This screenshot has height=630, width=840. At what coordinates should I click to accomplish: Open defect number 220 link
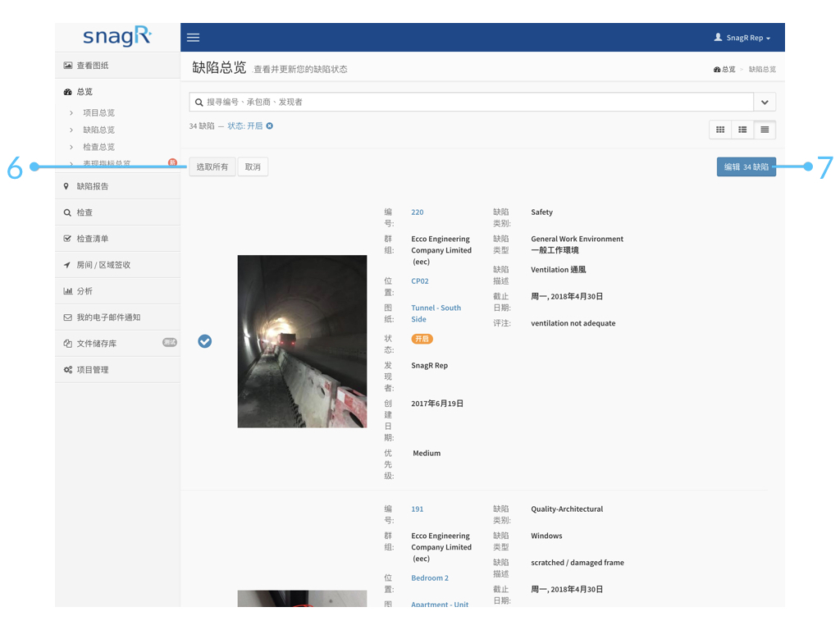[x=418, y=212]
